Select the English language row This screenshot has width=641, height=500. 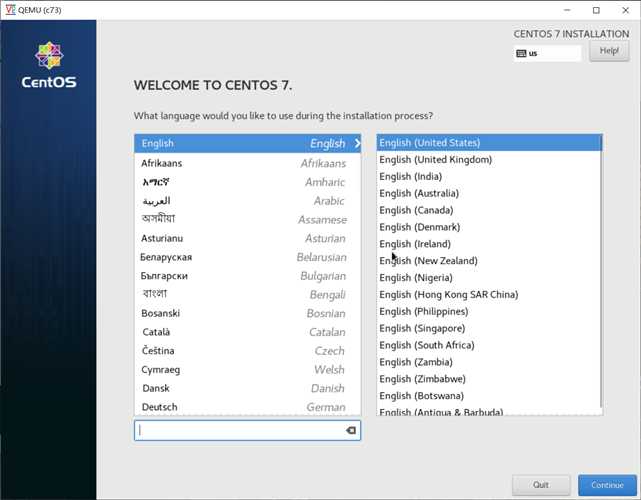(x=247, y=143)
